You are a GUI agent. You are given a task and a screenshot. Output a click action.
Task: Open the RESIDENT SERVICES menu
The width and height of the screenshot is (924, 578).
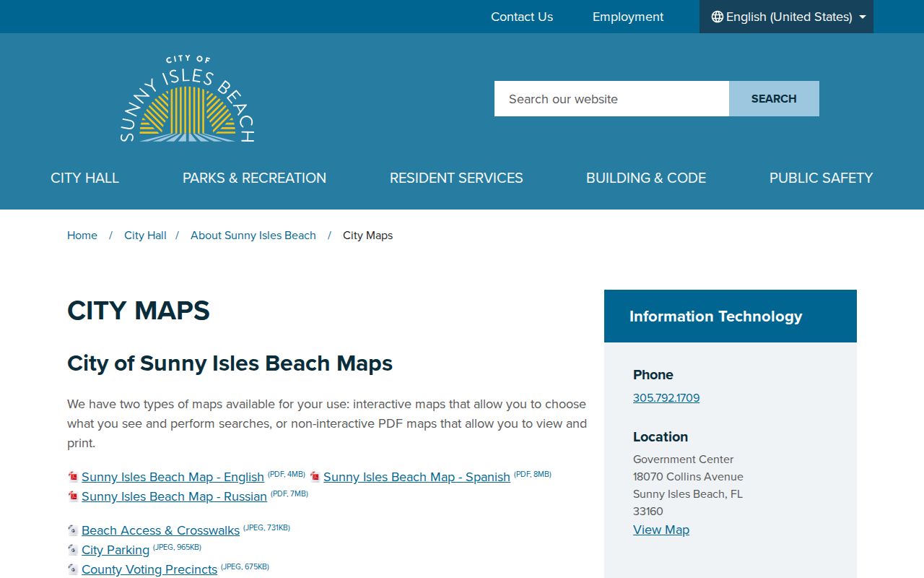(x=456, y=178)
